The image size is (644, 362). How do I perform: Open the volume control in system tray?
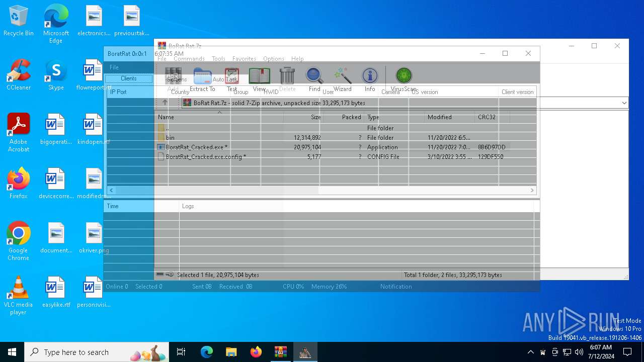(579, 352)
